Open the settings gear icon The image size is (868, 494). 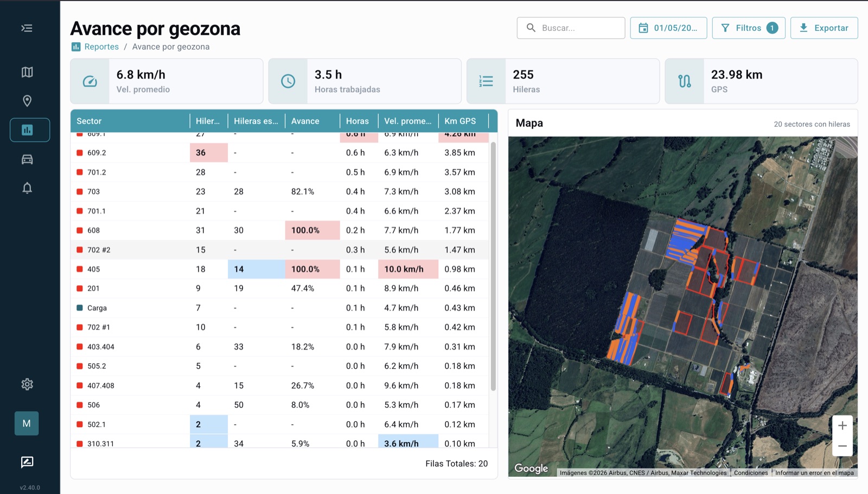point(27,384)
